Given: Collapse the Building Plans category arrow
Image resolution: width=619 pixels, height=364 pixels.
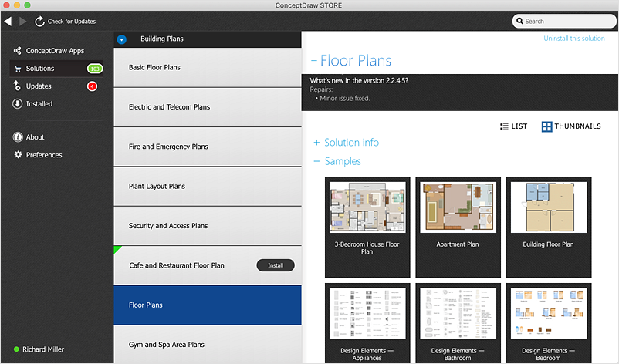Looking at the screenshot, I should (122, 39).
